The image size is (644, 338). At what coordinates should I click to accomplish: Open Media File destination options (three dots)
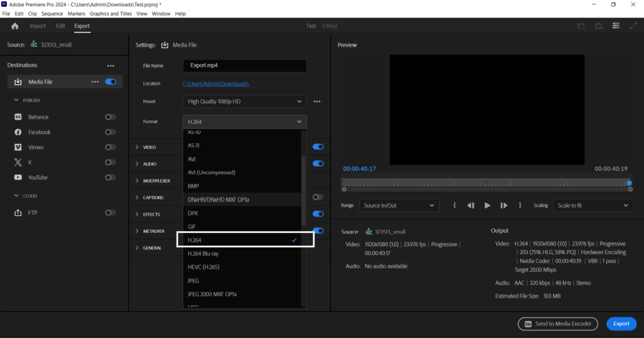tap(95, 82)
